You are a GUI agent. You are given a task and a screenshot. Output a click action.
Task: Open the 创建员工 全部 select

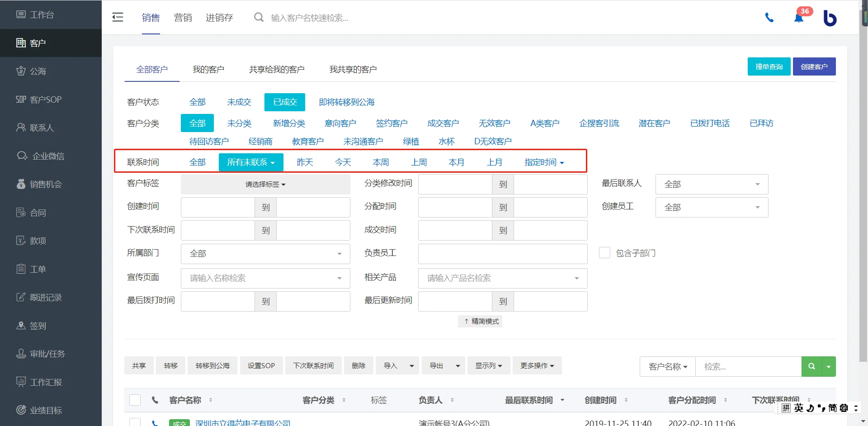pos(712,207)
